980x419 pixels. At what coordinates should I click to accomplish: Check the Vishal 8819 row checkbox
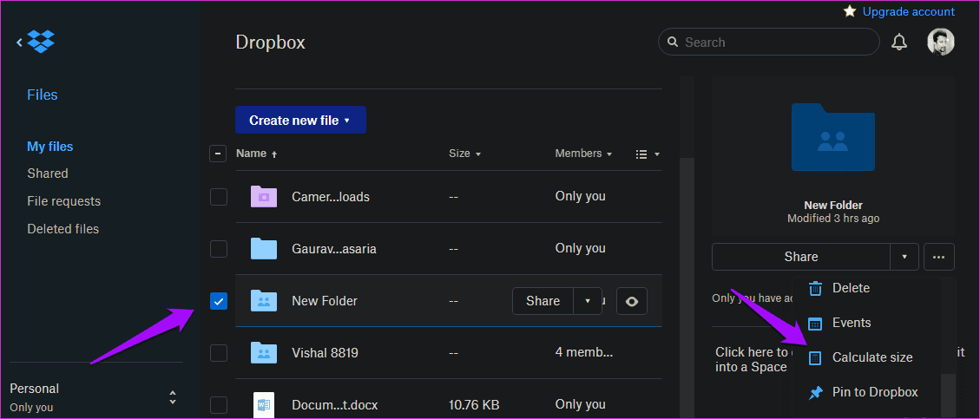point(218,353)
